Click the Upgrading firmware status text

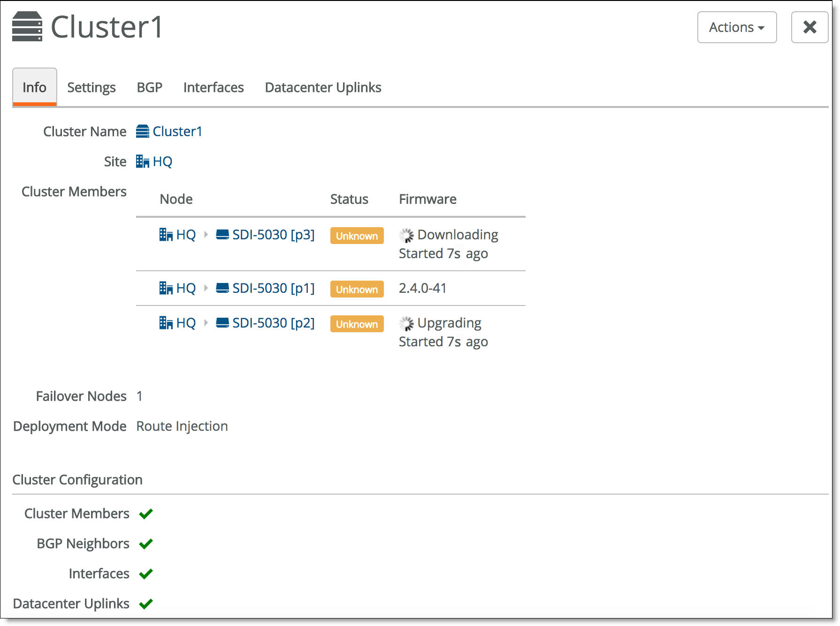[449, 323]
